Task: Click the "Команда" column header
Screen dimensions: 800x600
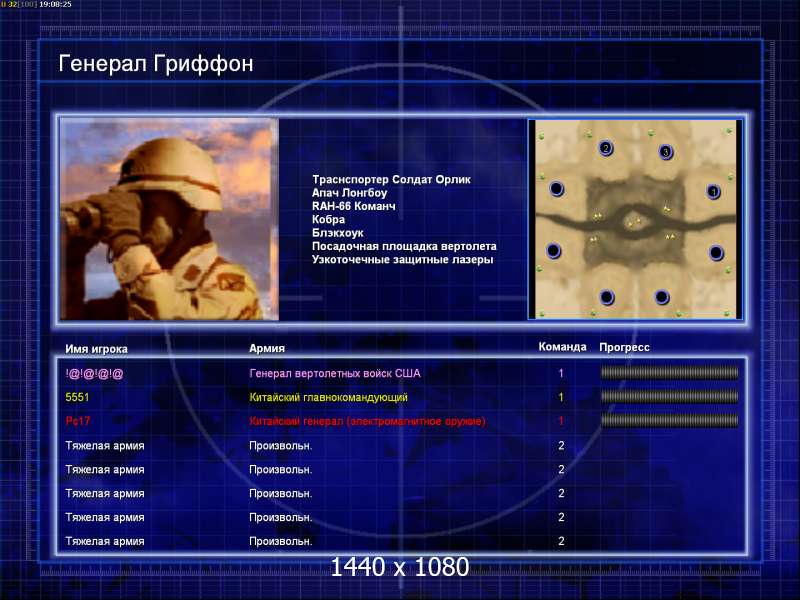Action: coord(563,347)
